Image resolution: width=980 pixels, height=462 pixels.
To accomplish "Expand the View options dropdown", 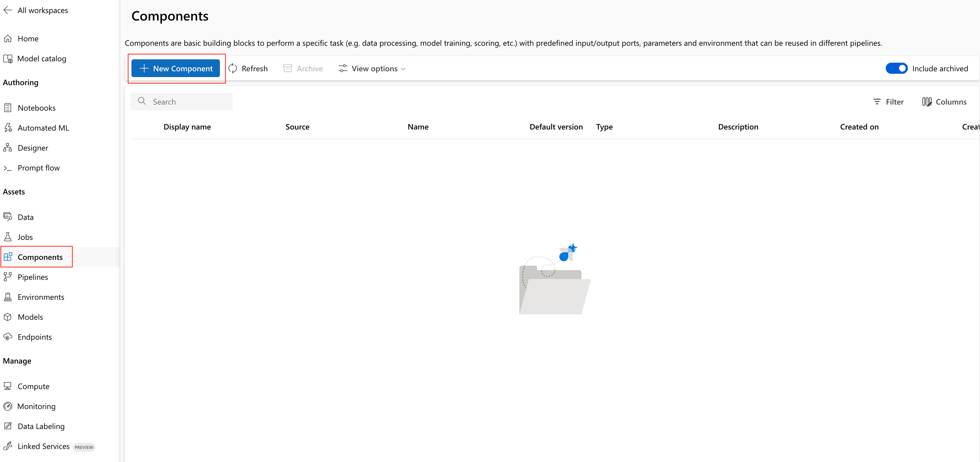I will tap(372, 68).
